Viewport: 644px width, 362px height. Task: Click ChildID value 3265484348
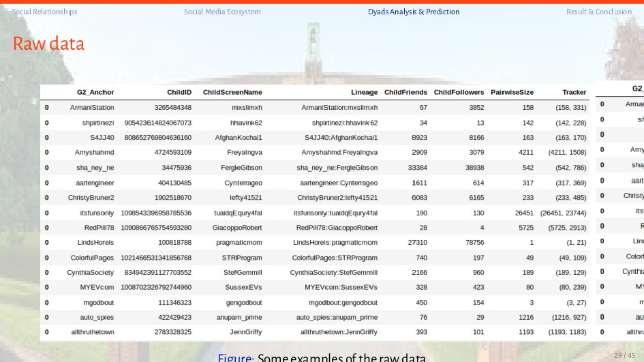point(173,107)
